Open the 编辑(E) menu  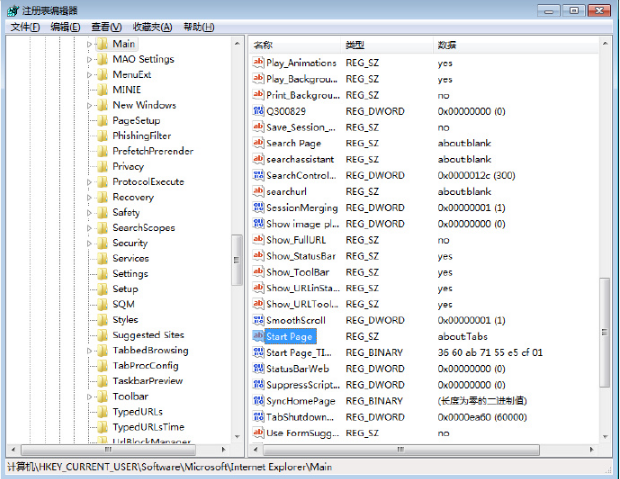[65, 27]
